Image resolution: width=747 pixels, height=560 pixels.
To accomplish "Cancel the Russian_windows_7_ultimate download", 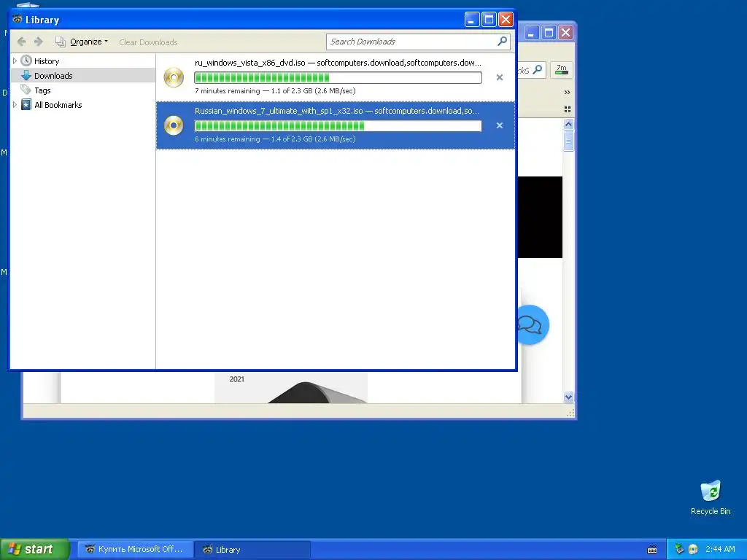I will pos(499,125).
